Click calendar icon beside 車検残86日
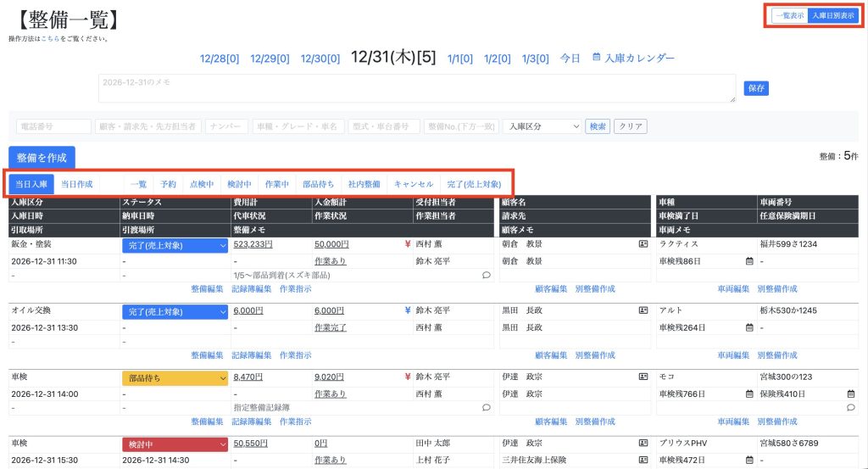868x469 pixels. click(x=749, y=261)
